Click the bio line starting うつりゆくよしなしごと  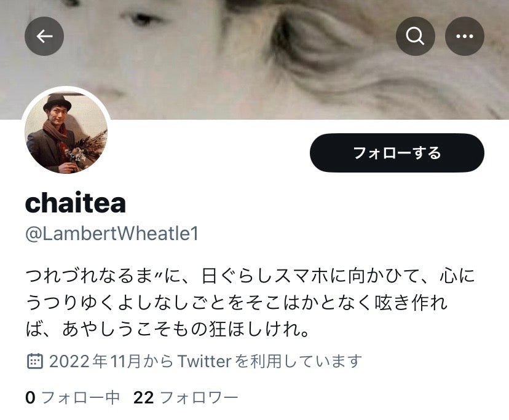tap(236, 303)
